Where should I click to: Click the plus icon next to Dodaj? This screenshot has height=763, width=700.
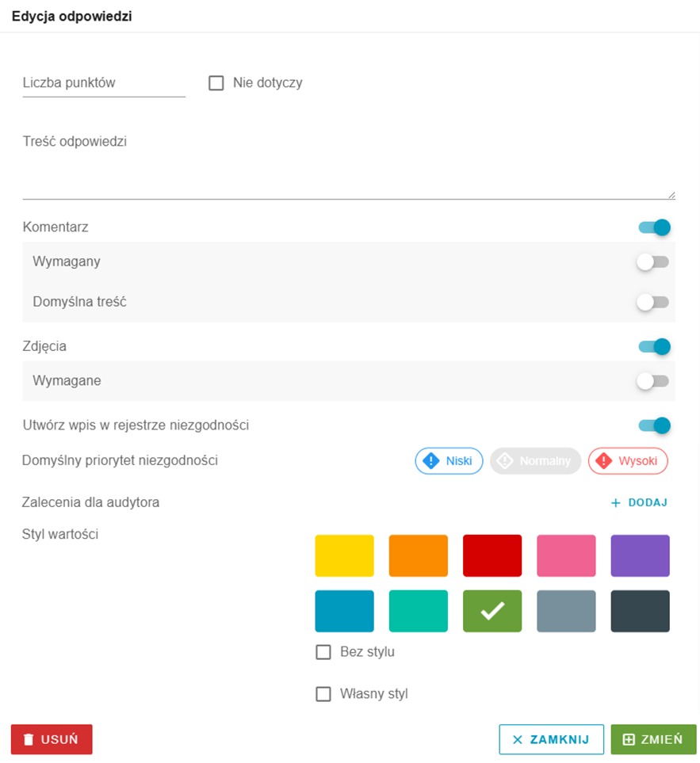click(x=616, y=502)
